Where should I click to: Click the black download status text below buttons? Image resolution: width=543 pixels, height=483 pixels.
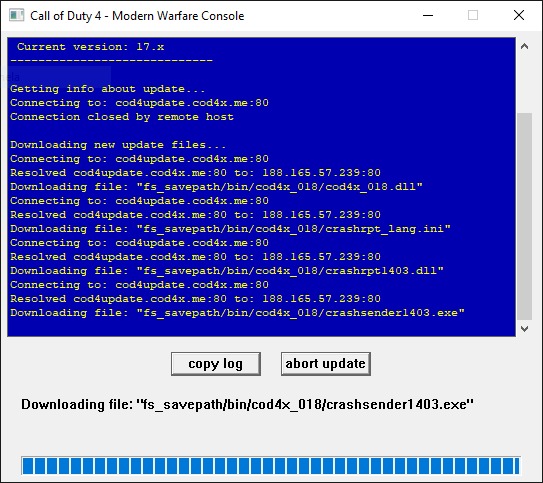pyautogui.click(x=247, y=405)
